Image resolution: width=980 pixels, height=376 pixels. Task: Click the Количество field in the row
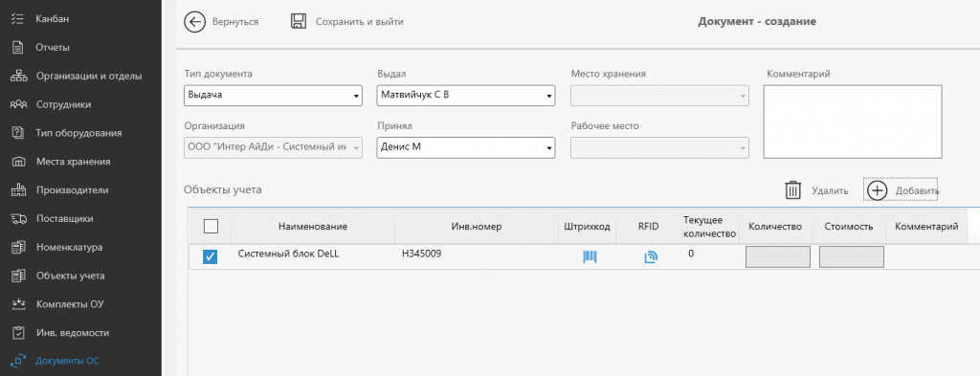coord(777,256)
